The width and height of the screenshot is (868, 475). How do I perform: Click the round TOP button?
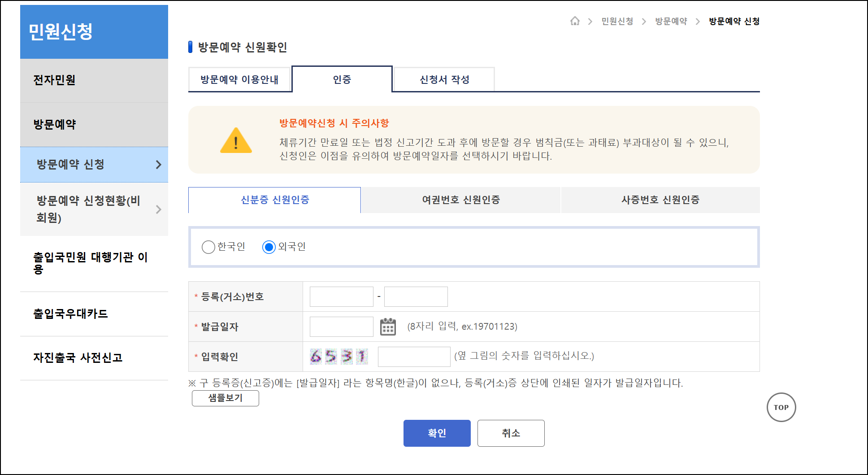tap(781, 407)
